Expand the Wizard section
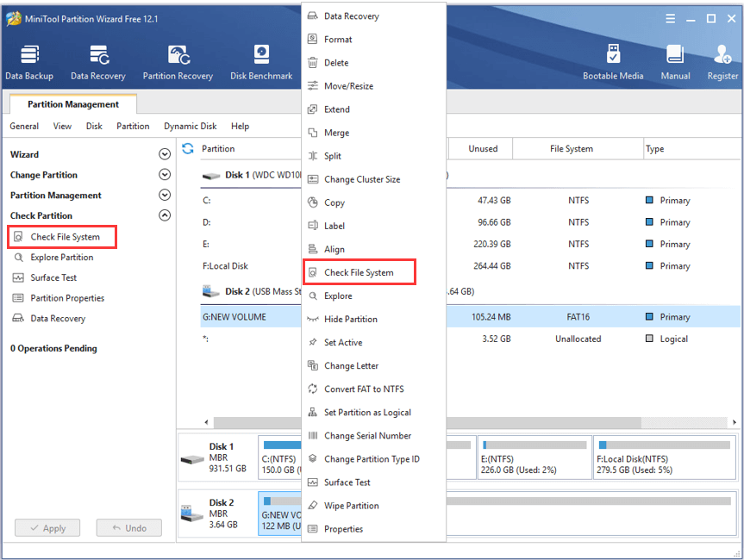Viewport: 744px width, 560px height. click(x=164, y=153)
